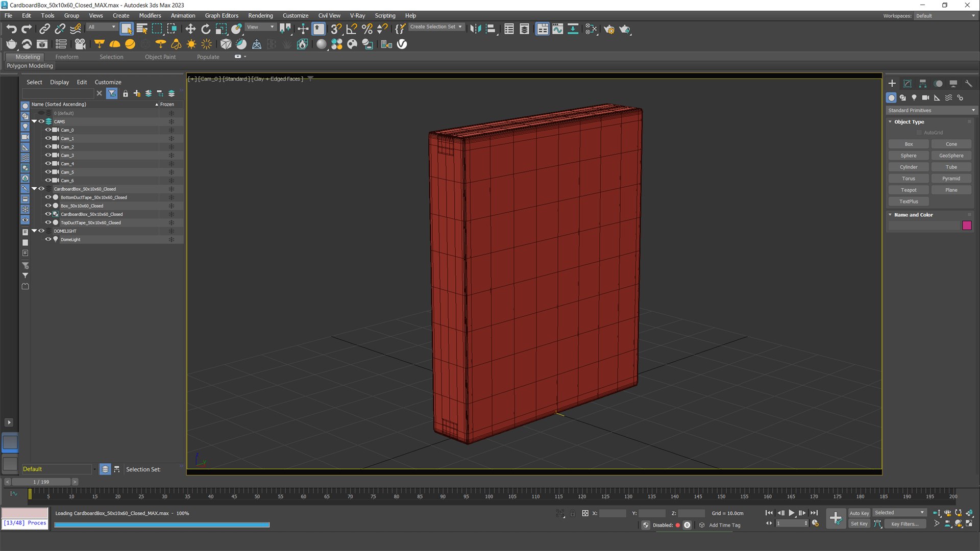Click the Key Filters button
Viewport: 980px width, 551px height.
904,524
